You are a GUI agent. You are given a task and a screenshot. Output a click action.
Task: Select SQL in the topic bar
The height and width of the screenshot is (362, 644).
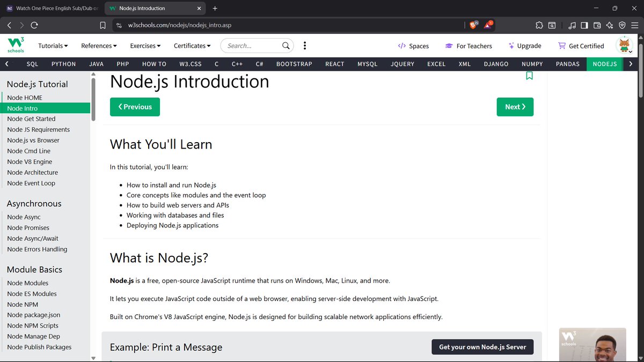(33, 64)
